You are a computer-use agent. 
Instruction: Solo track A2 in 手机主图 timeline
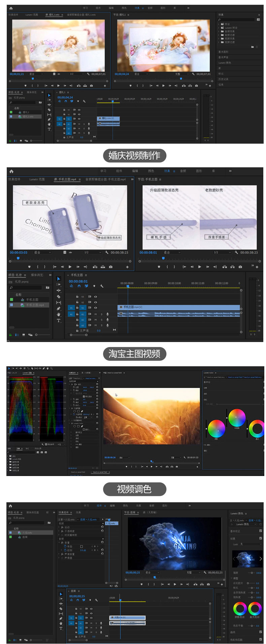[101, 320]
